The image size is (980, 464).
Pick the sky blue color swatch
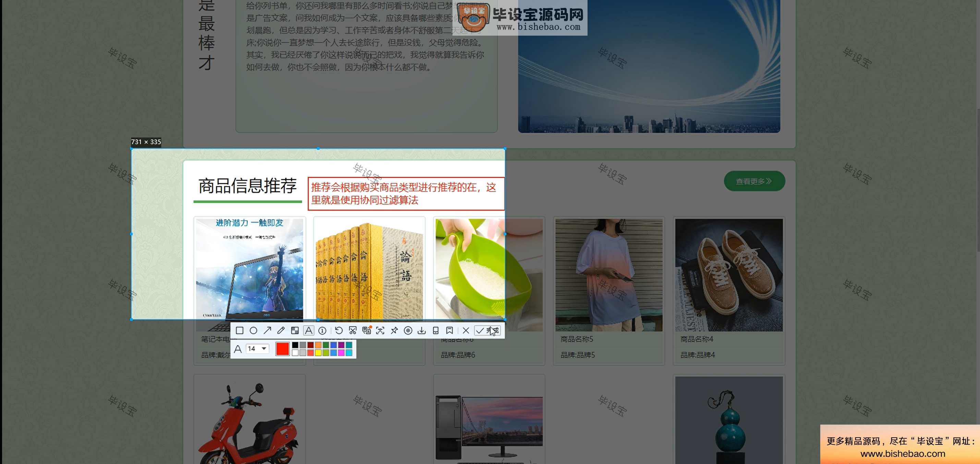click(334, 353)
